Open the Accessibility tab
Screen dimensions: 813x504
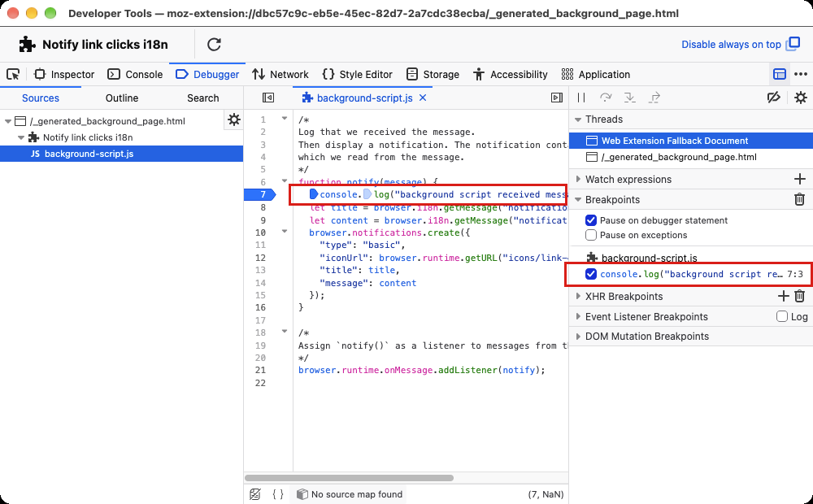pos(511,74)
